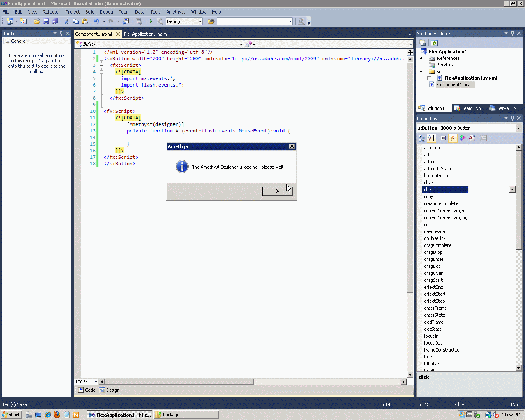
Task: Expand the References node
Action: coord(421,58)
